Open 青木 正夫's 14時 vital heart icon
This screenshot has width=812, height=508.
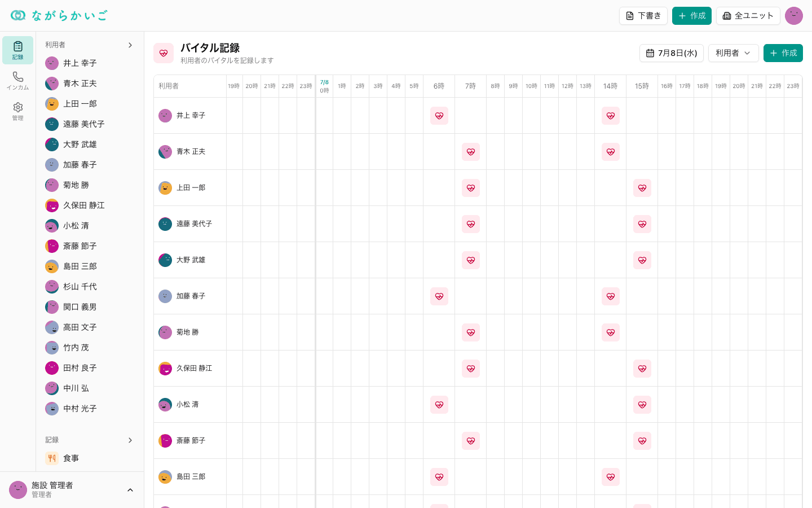[611, 152]
